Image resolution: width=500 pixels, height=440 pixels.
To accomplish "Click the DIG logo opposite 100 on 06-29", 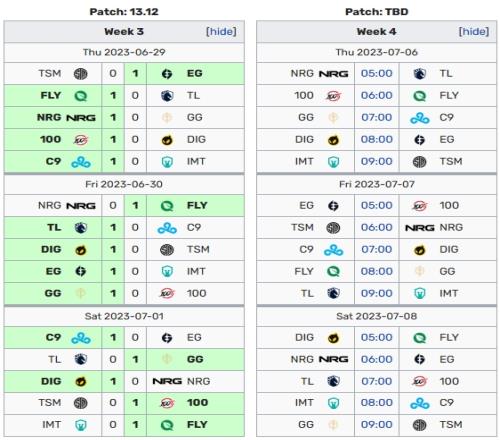I will click(x=167, y=140).
